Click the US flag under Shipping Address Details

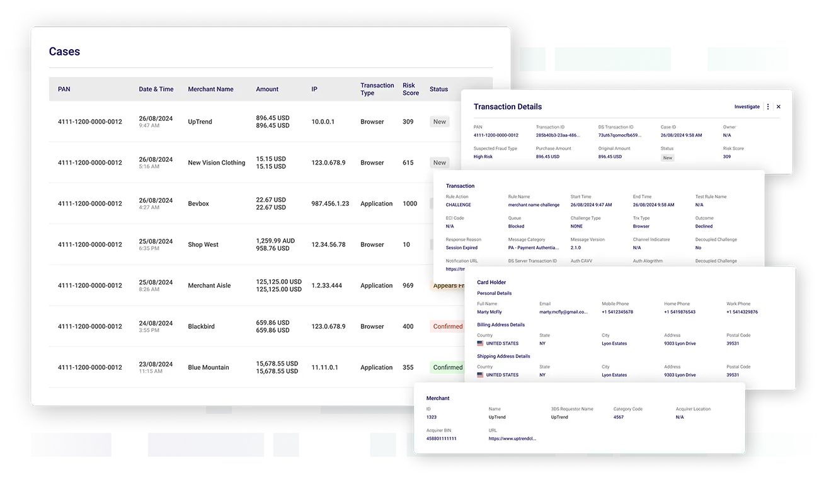[480, 375]
